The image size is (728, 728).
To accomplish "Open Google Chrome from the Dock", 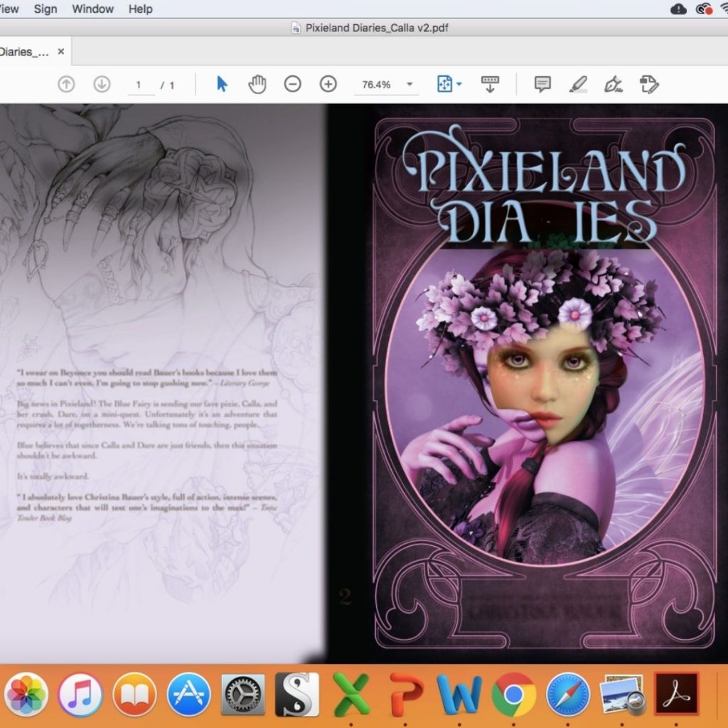I will coord(514,695).
